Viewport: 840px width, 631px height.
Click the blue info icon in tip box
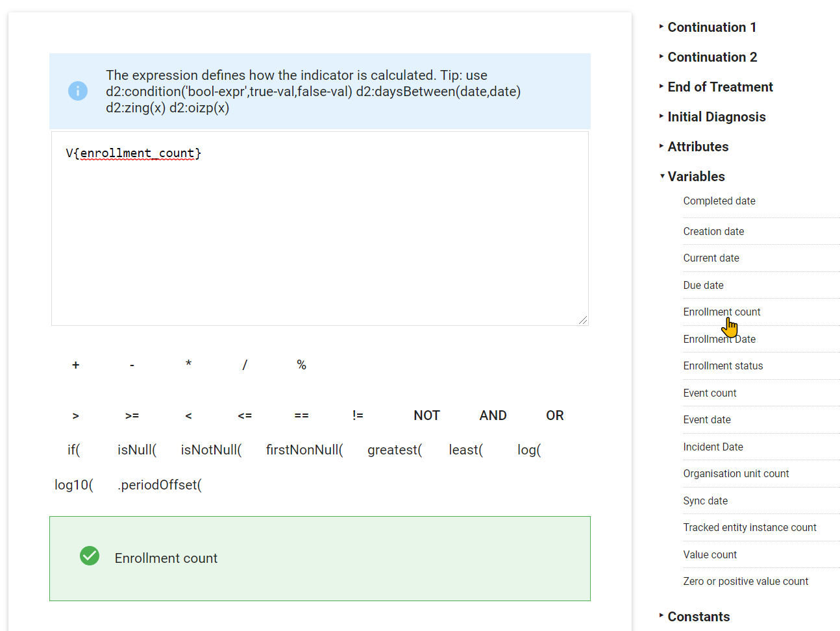pyautogui.click(x=78, y=91)
